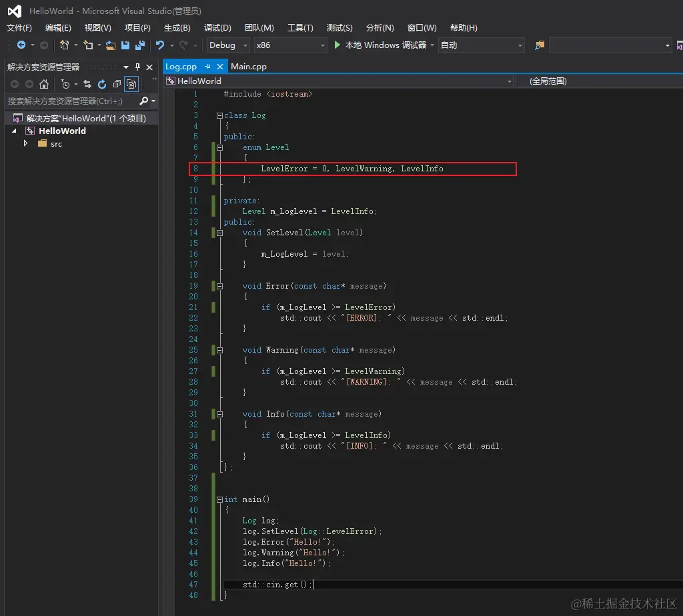This screenshot has width=683, height=616.
Task: Click the Undo arrow icon
Action: coord(160,45)
